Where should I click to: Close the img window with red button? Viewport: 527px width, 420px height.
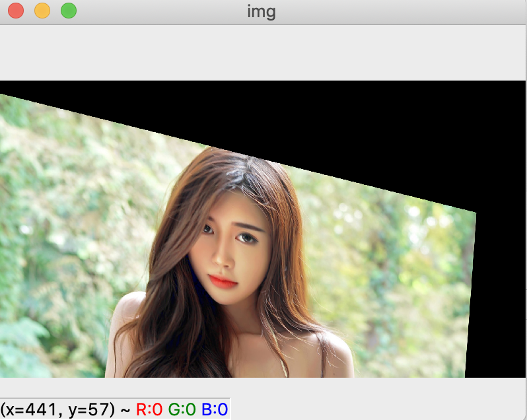click(x=16, y=11)
